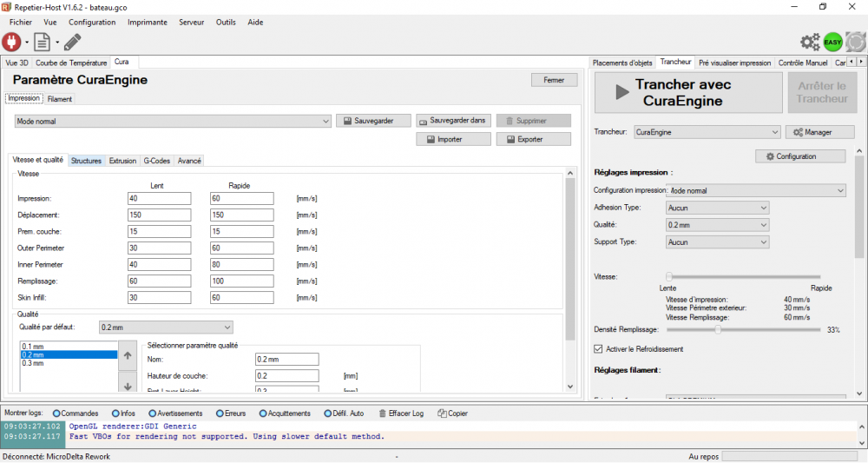The height and width of the screenshot is (463, 868).
Task: Click the Hauteur de couche field
Action: [x=286, y=376]
